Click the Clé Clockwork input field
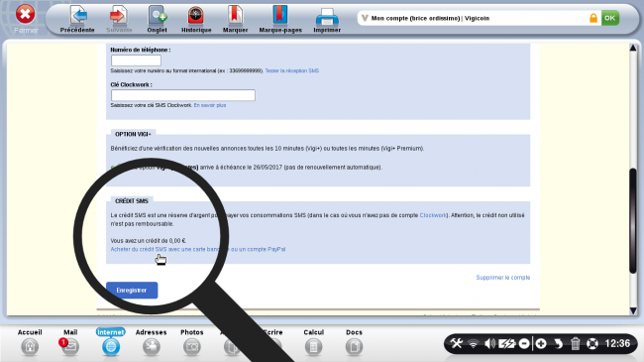 (183, 95)
